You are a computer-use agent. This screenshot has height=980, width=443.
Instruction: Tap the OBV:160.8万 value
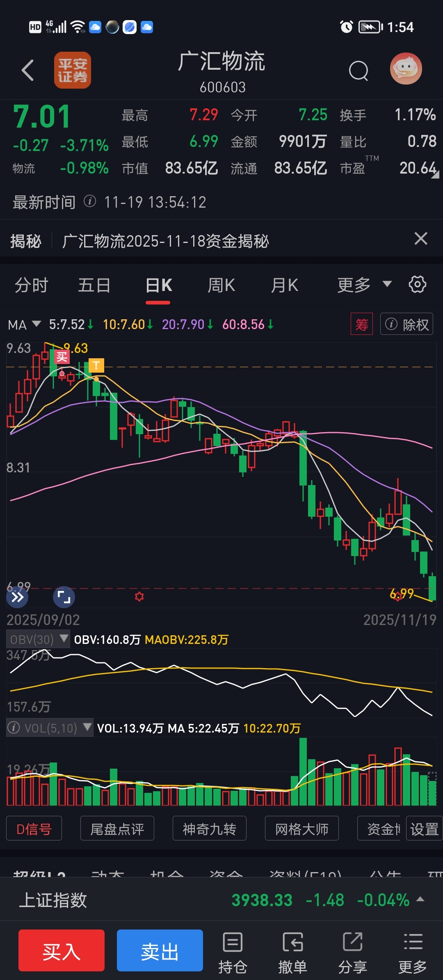tap(107, 639)
